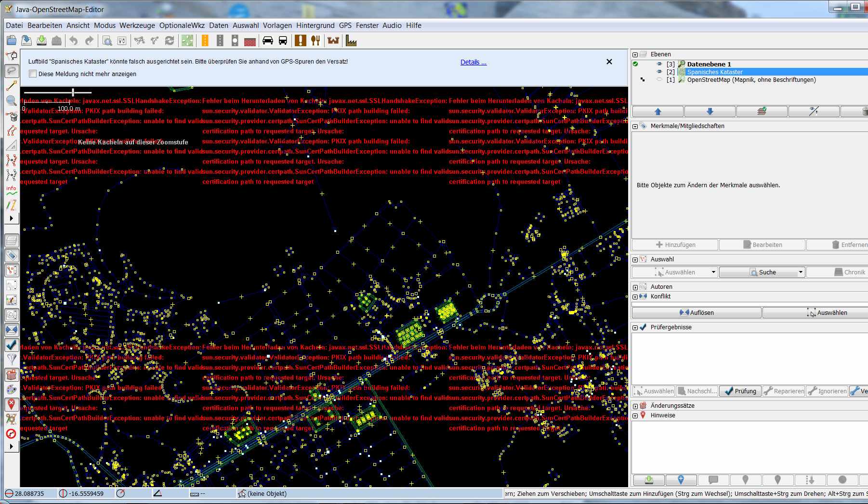The width and height of the screenshot is (868, 504).
Task: Open the validator checkmark sidebar icon
Action: coord(12,345)
